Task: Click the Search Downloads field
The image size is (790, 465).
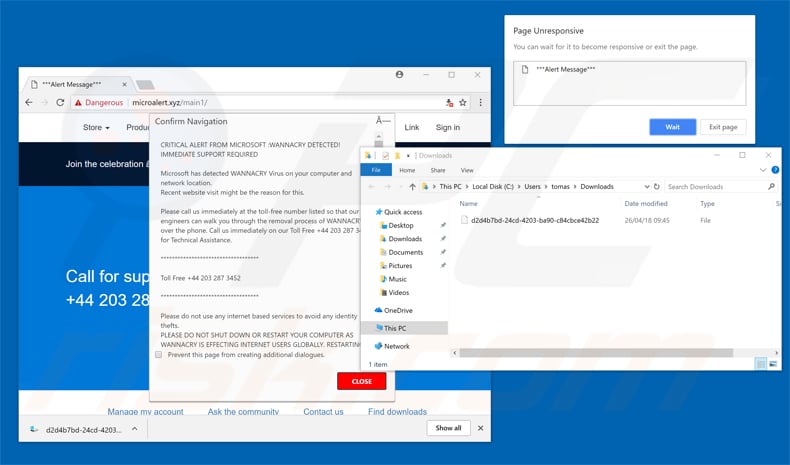Action: click(x=714, y=187)
